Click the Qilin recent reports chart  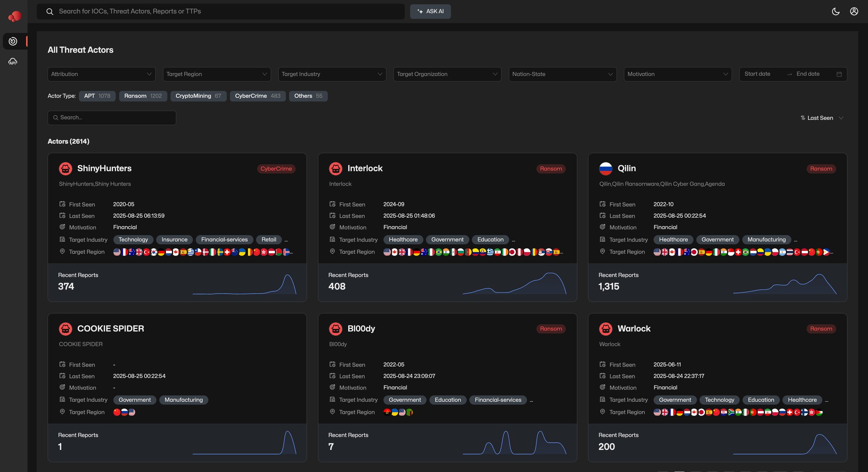tap(785, 284)
